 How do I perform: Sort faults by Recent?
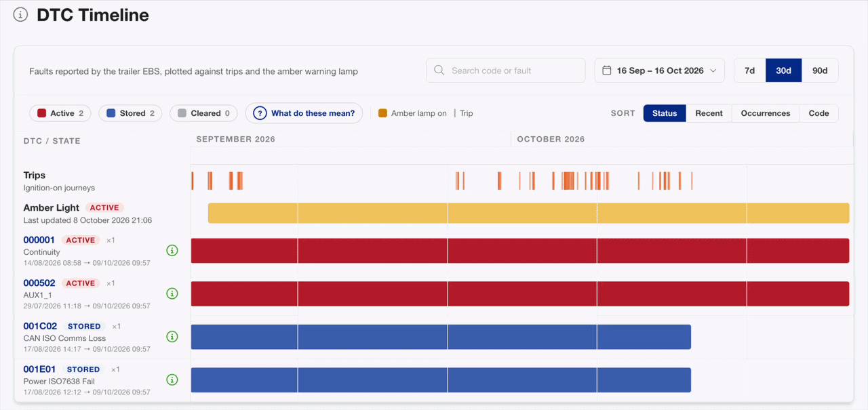coord(709,113)
